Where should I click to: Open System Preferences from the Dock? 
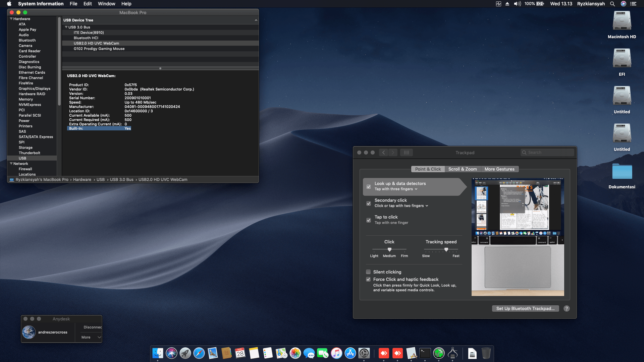click(364, 353)
